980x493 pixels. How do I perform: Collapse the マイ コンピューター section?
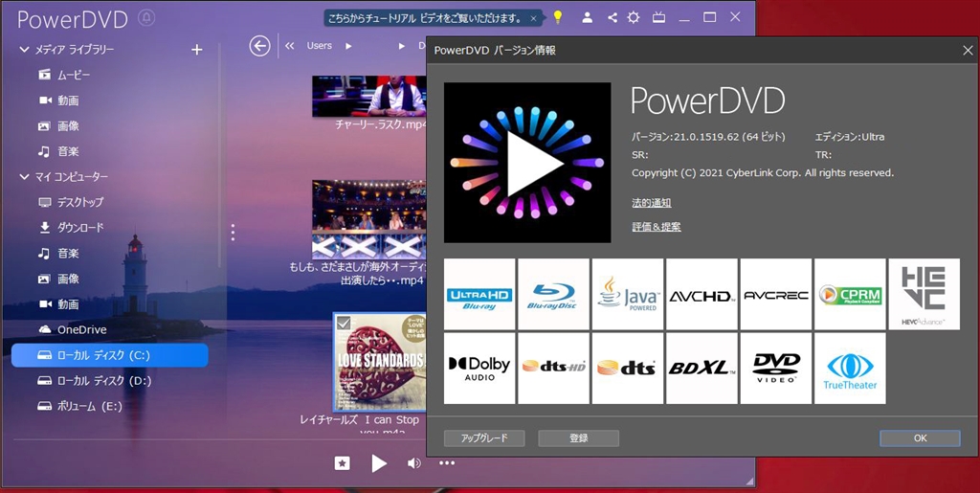point(24,177)
